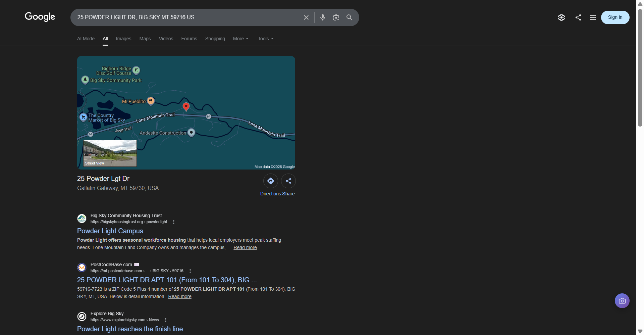Click Big Sky Community Park marker

(x=85, y=80)
